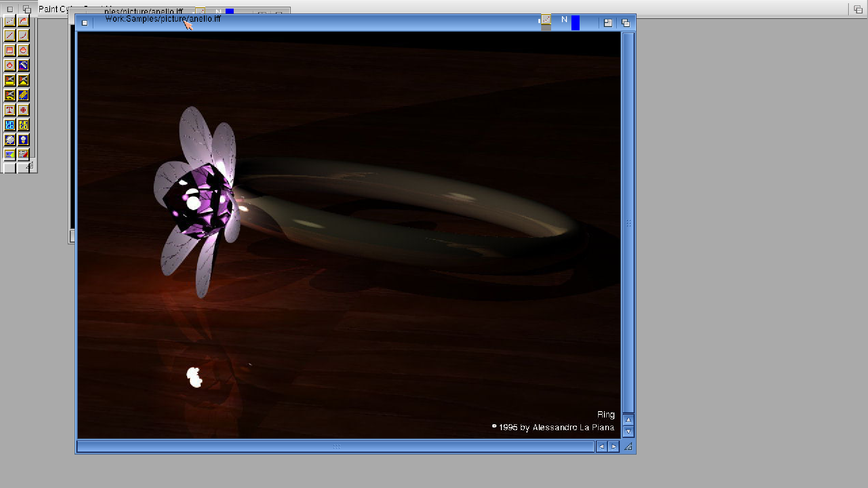
Task: Select the dotted freehand draw tool
Action: point(9,21)
